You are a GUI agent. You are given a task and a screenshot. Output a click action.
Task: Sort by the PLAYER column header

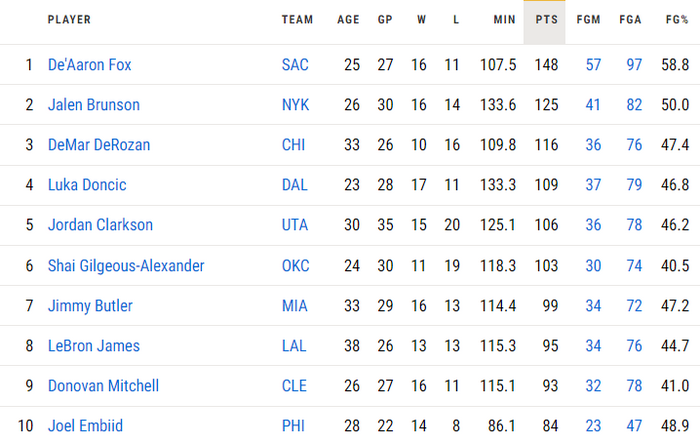(69, 20)
